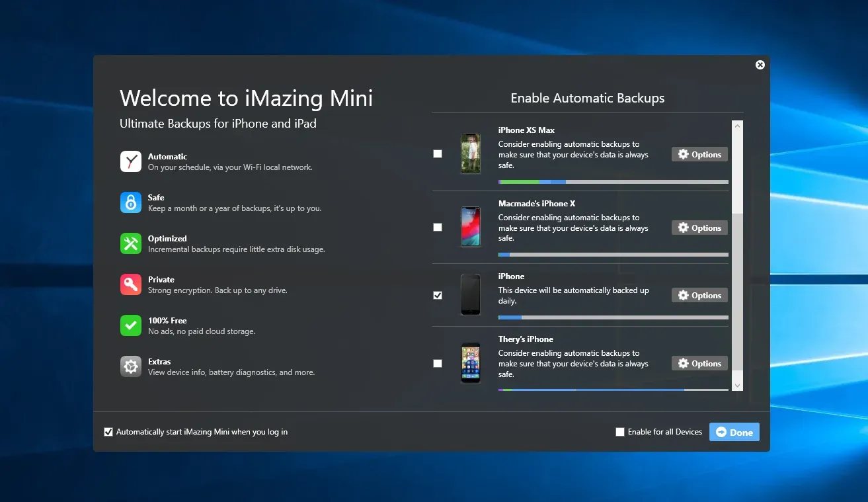868x502 pixels.
Task: Click the Safe padlock icon
Action: (130, 202)
